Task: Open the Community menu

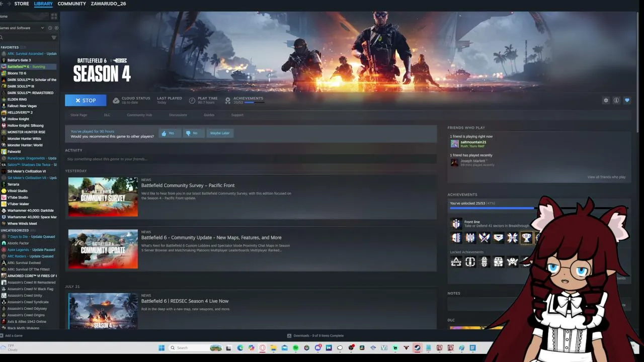Action: pyautogui.click(x=72, y=4)
